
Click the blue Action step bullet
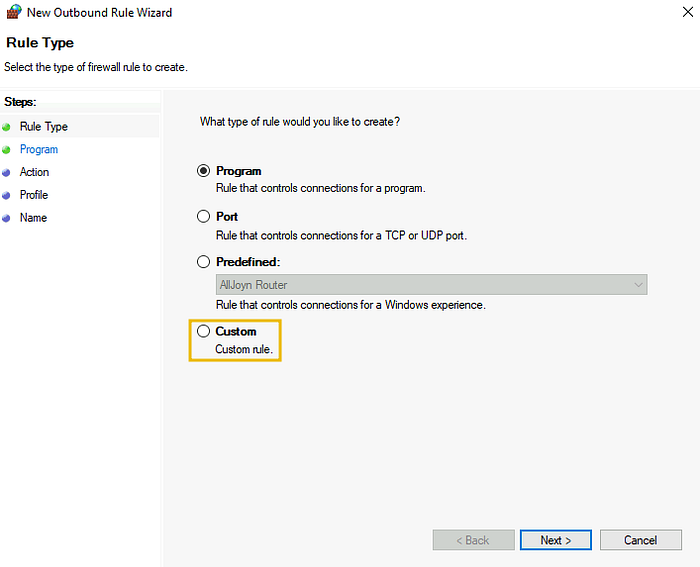7,173
